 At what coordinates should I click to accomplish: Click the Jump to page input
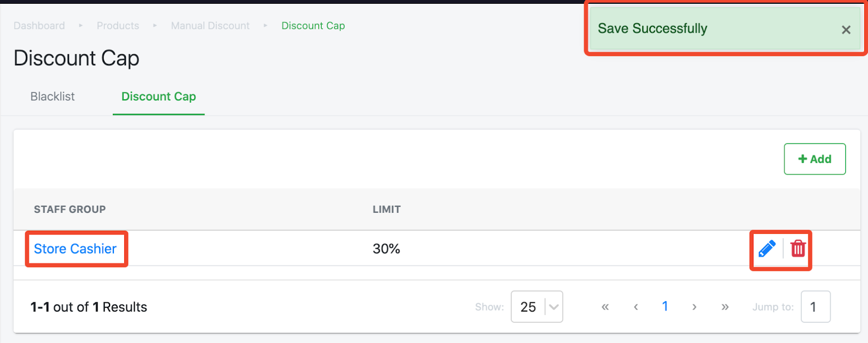tap(815, 307)
